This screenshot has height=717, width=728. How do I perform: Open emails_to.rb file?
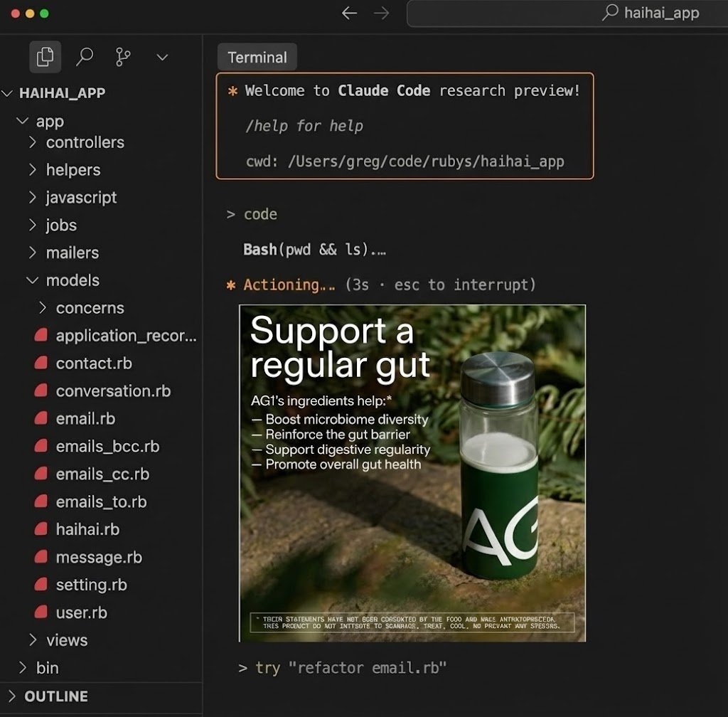pyautogui.click(x=101, y=501)
